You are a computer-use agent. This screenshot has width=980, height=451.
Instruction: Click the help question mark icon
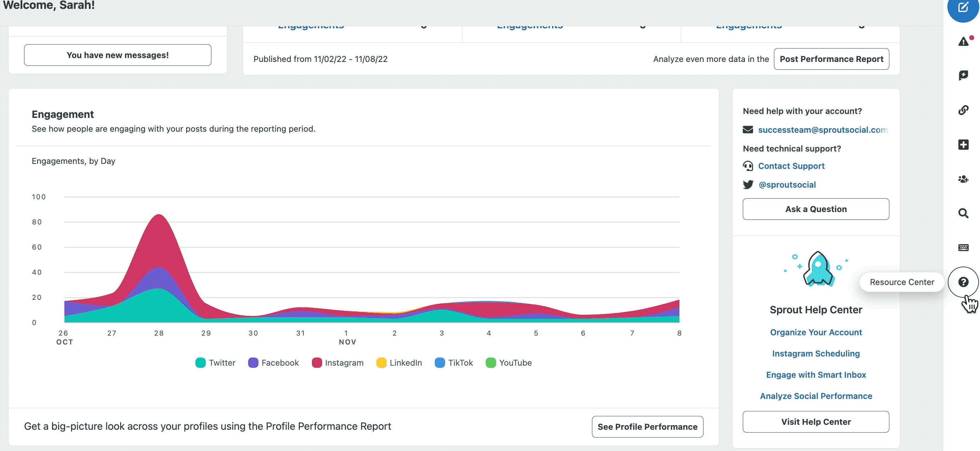click(964, 282)
